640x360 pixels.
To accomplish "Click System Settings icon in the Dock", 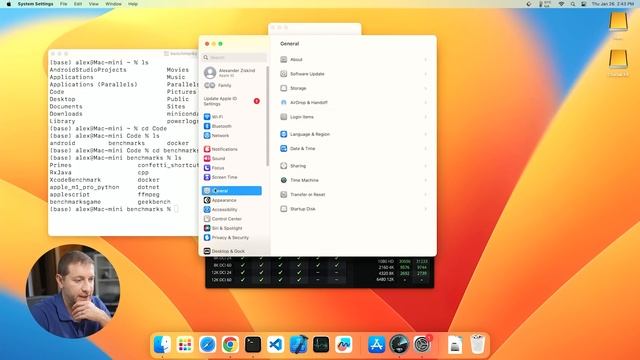I will 422,345.
